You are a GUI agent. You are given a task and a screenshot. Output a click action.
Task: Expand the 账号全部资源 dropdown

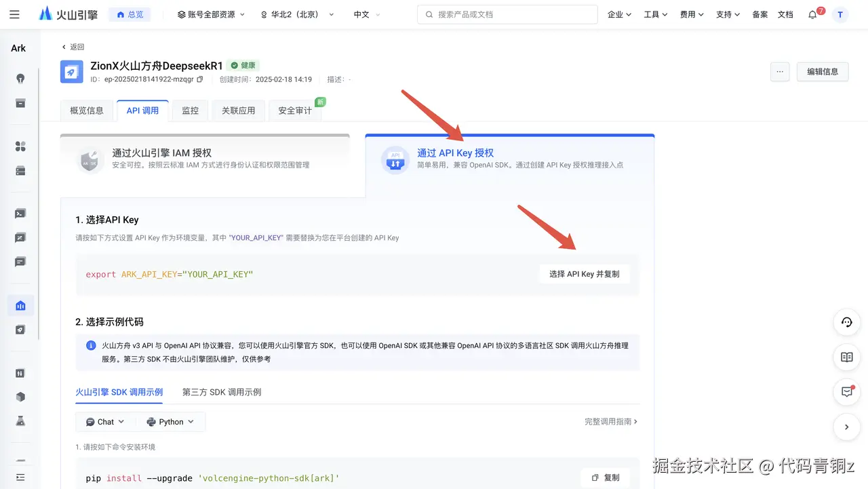[x=211, y=14]
